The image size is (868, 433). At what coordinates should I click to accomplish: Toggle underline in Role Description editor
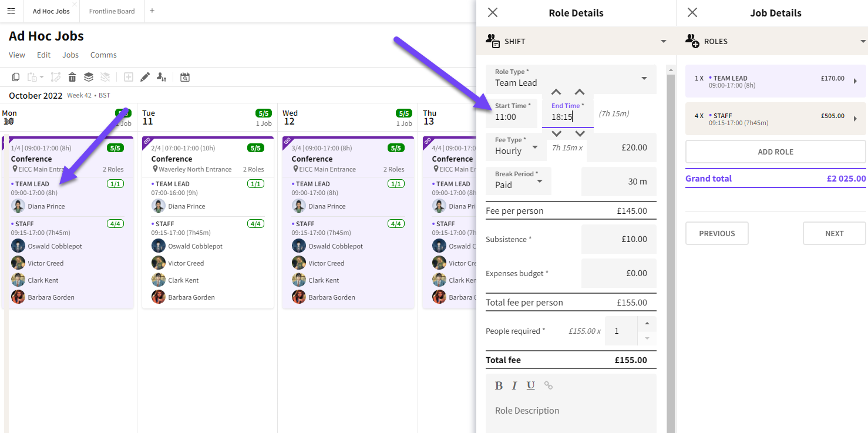click(x=531, y=385)
